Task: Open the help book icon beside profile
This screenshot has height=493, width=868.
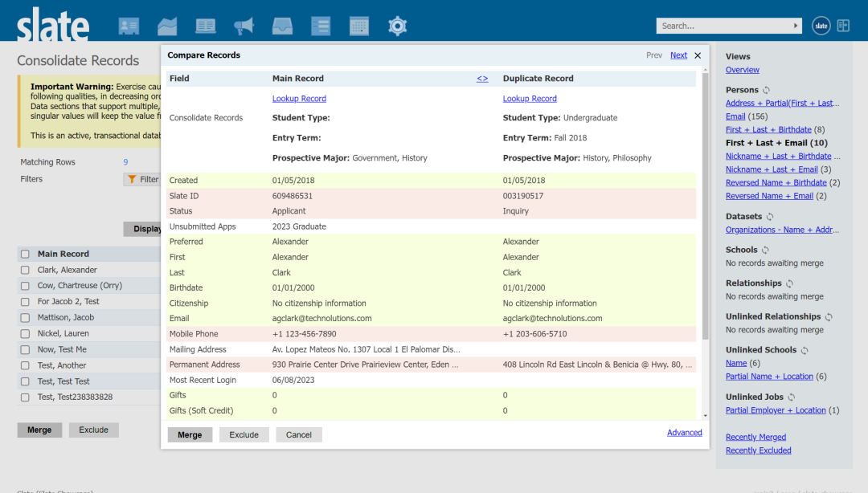Action: click(843, 26)
